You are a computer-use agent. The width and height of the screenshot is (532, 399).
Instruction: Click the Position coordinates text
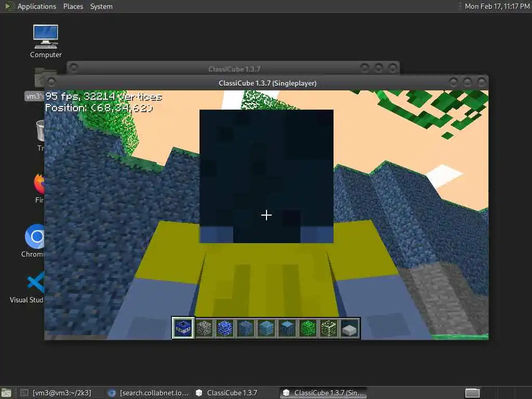(x=99, y=108)
